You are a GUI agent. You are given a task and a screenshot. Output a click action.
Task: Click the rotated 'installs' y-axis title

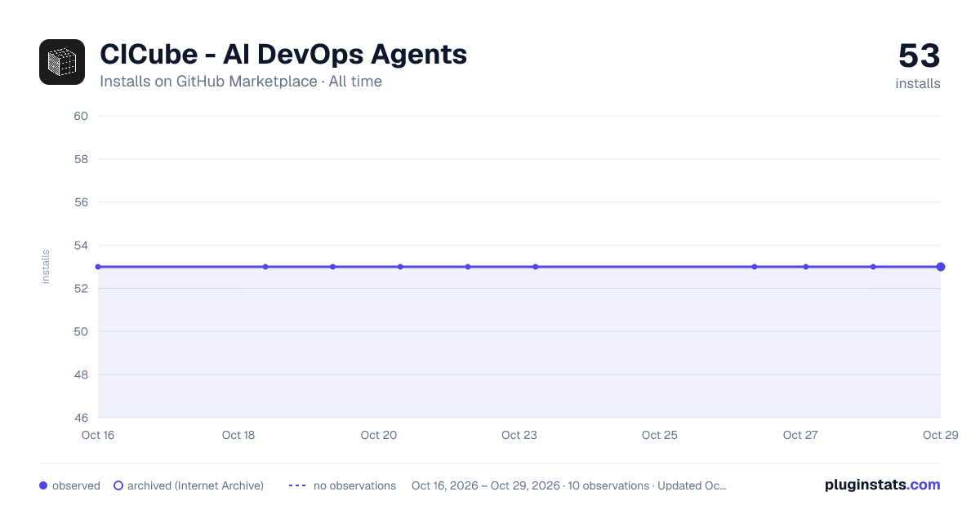pyautogui.click(x=46, y=267)
